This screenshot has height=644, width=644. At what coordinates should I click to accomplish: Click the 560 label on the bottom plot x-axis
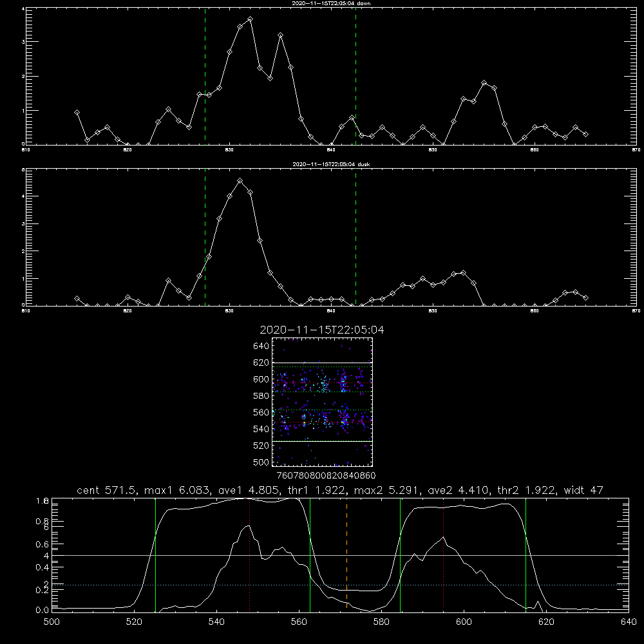[299, 622]
